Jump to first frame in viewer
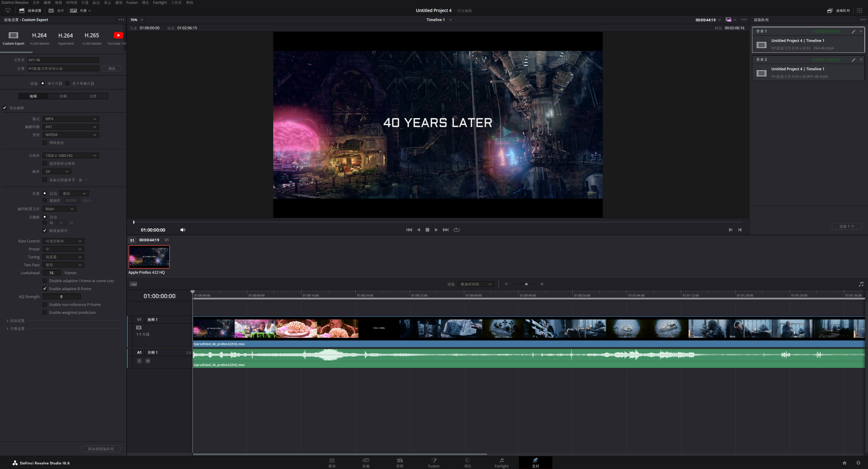868x469 pixels. (409, 230)
